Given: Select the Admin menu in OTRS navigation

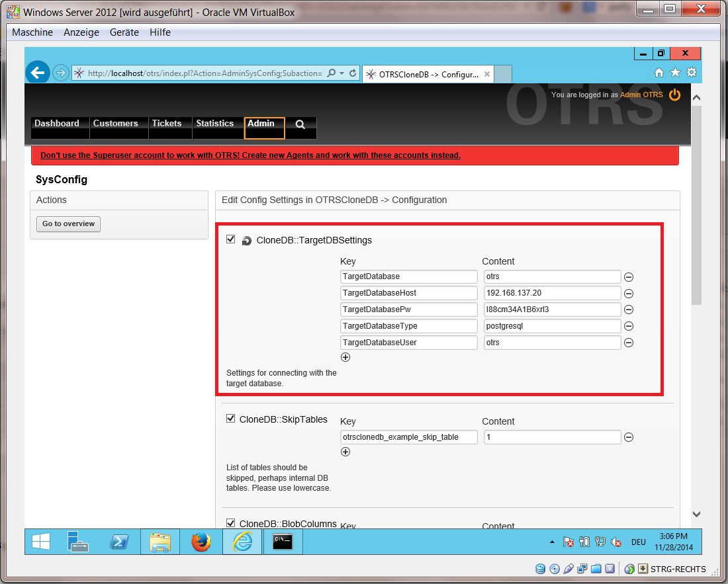Looking at the screenshot, I should pos(264,123).
